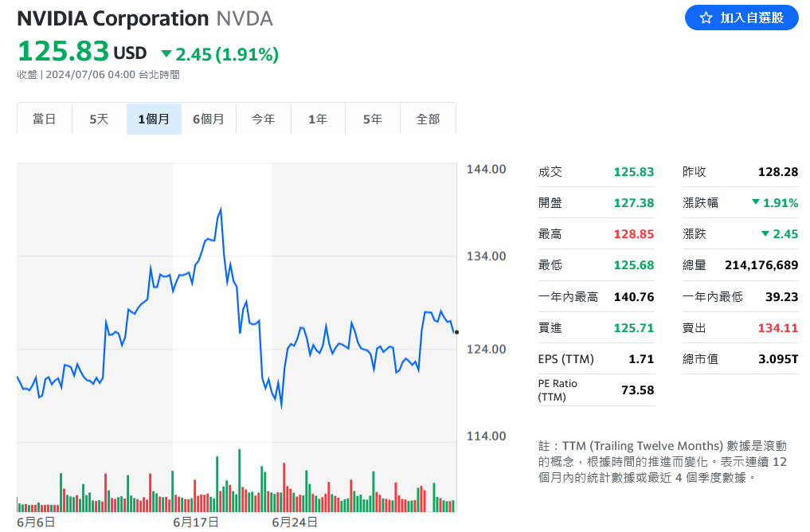Click the NVIDIA Corporation title
Screen dimensions: 810x532
coord(112,18)
